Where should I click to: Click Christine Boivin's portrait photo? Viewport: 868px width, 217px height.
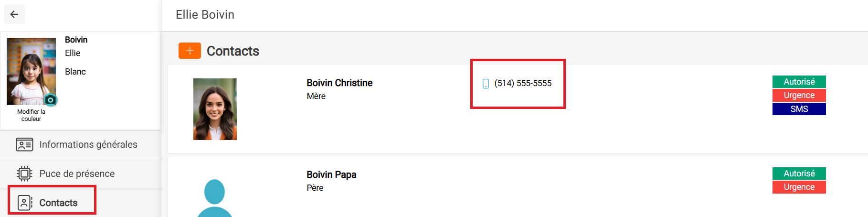[215, 109]
